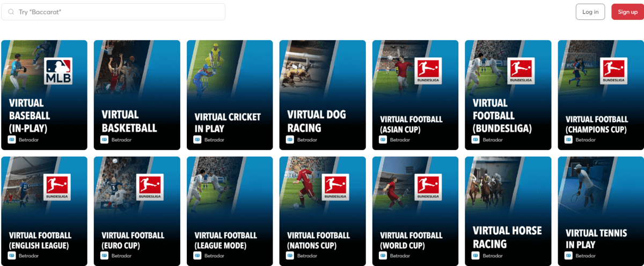
Task: Click Bundesliga logo on Asian Cup card
Action: pos(429,71)
